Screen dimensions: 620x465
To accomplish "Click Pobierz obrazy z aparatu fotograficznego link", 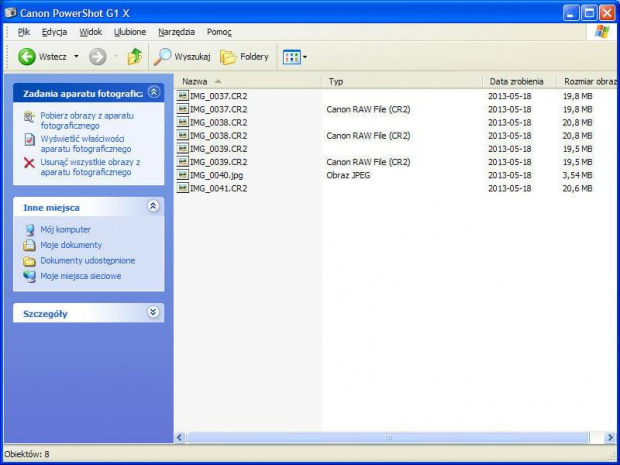I will click(87, 121).
